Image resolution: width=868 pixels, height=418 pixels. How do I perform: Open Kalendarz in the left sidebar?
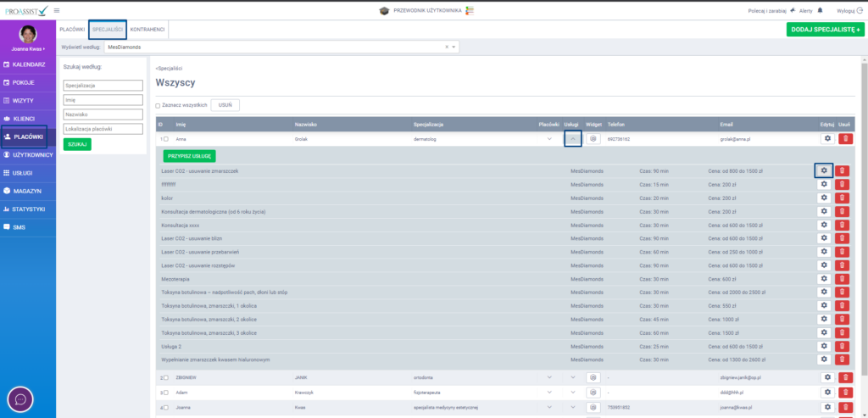point(29,64)
